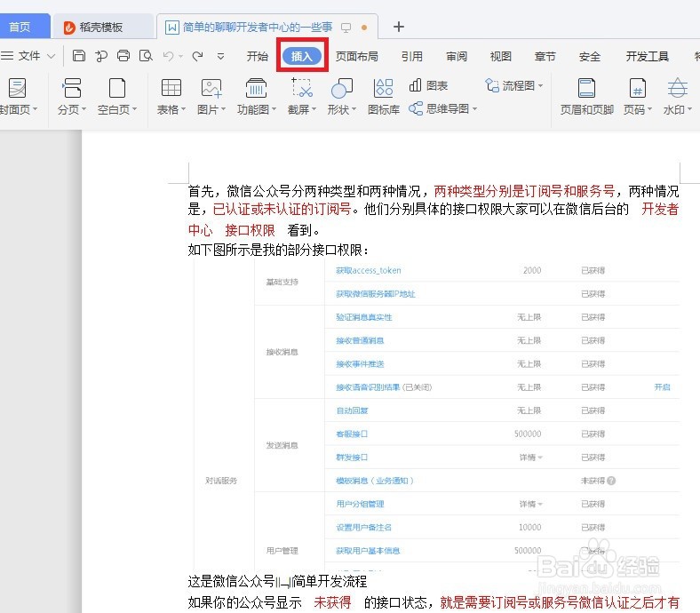Open the 文件 menu dropdown chevron
This screenshot has height=613, width=700.
52,56
